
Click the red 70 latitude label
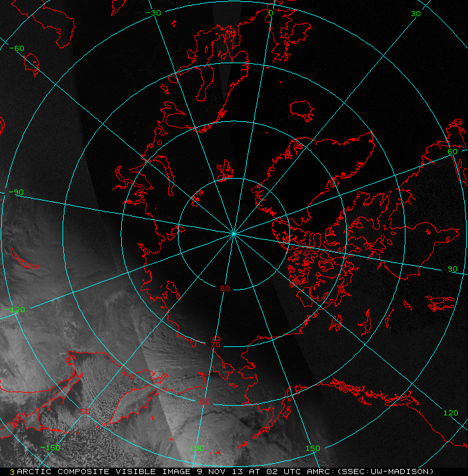[215, 344]
